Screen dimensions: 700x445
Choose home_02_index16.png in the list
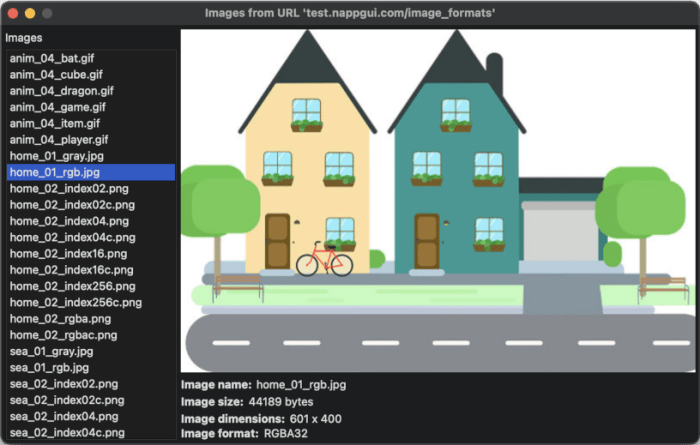pos(69,253)
